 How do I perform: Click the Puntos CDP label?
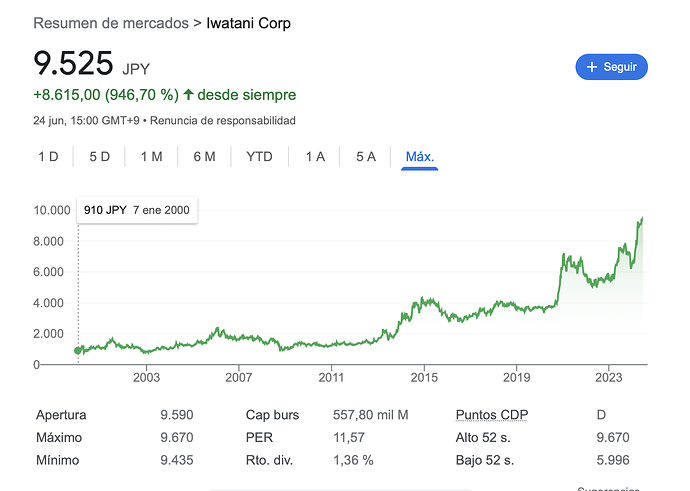point(492,415)
